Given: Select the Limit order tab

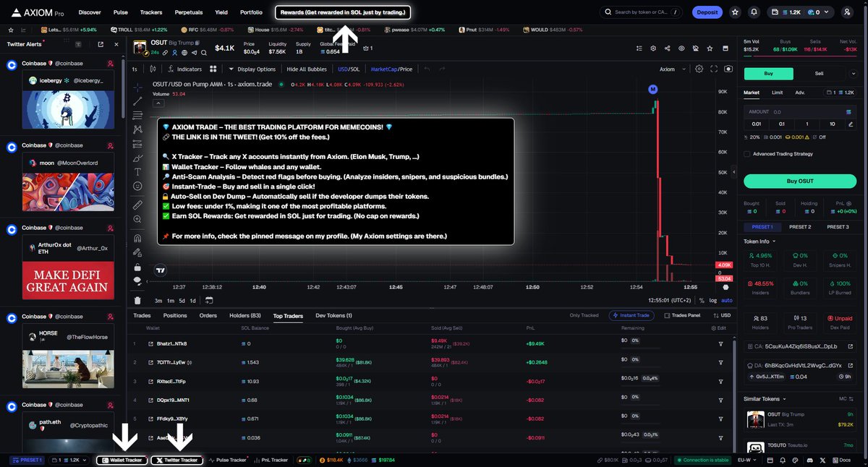Looking at the screenshot, I should (x=777, y=93).
